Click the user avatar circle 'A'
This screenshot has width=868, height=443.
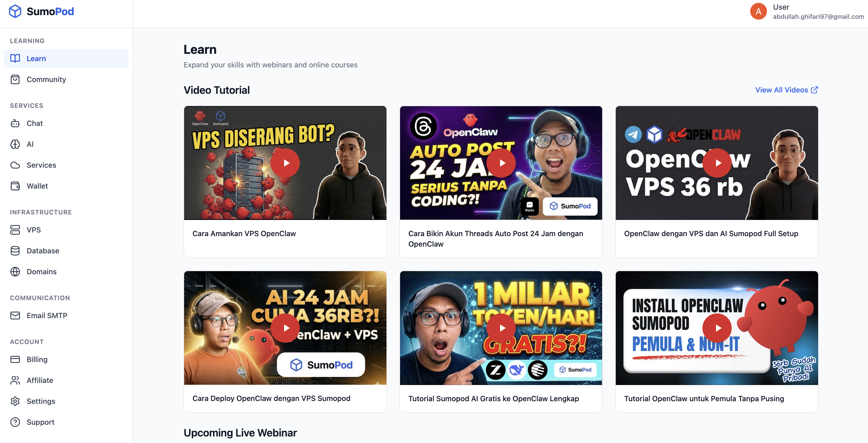pyautogui.click(x=758, y=11)
